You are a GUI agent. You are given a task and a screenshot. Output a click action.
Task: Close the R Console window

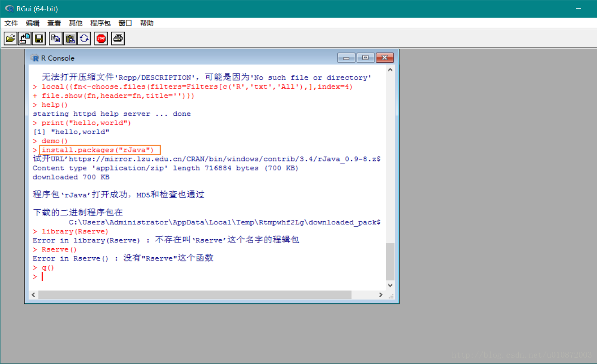tap(384, 57)
